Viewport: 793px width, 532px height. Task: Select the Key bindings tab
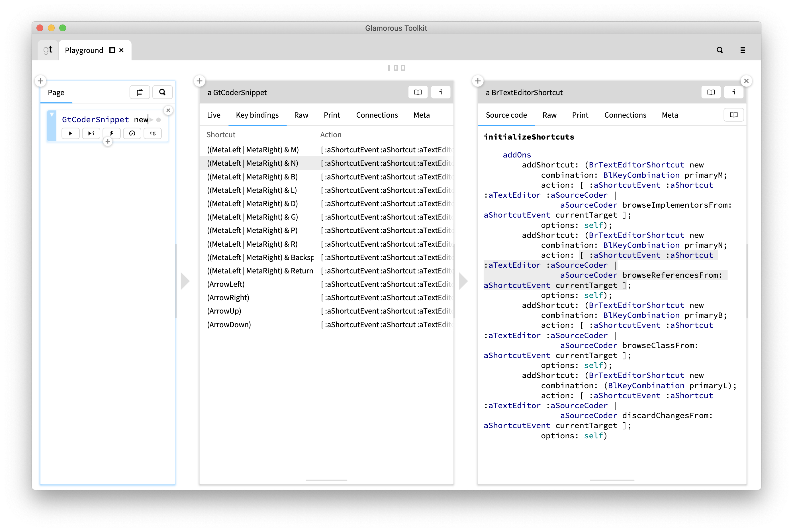(257, 115)
